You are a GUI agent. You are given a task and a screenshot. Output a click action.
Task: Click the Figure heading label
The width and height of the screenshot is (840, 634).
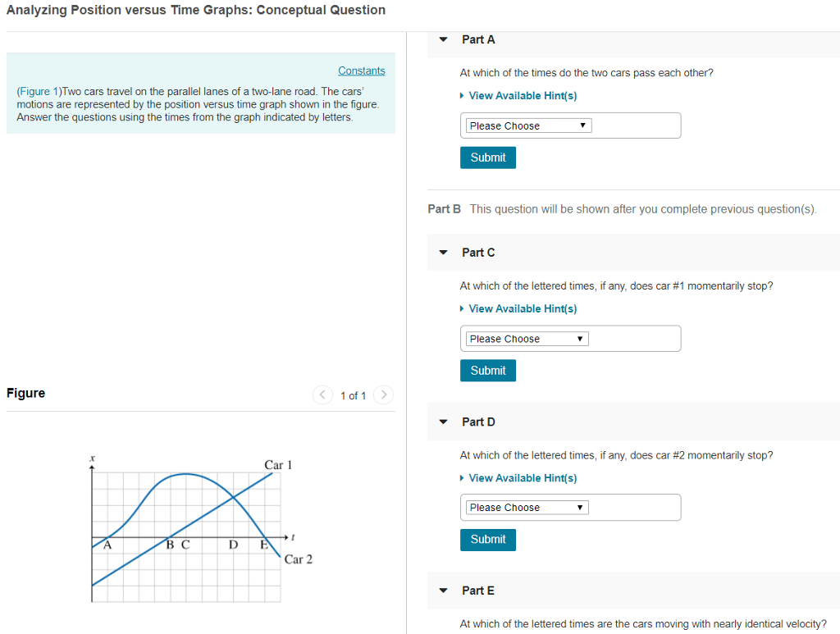tap(25, 393)
